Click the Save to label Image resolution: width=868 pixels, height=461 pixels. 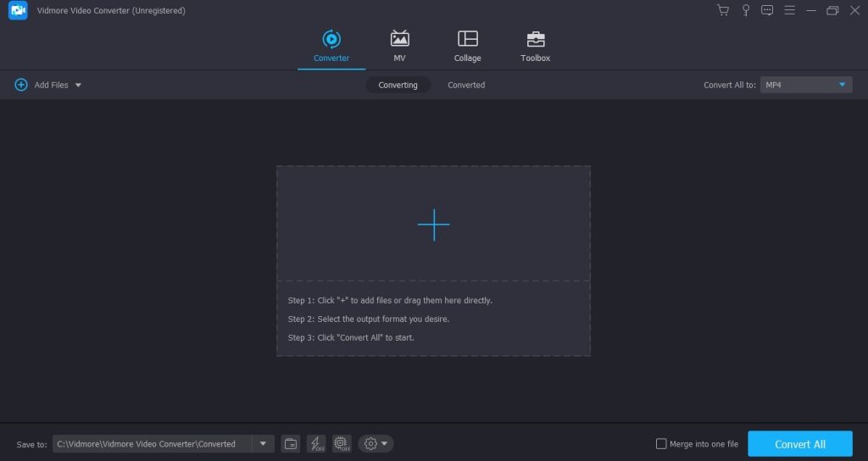[x=31, y=444]
